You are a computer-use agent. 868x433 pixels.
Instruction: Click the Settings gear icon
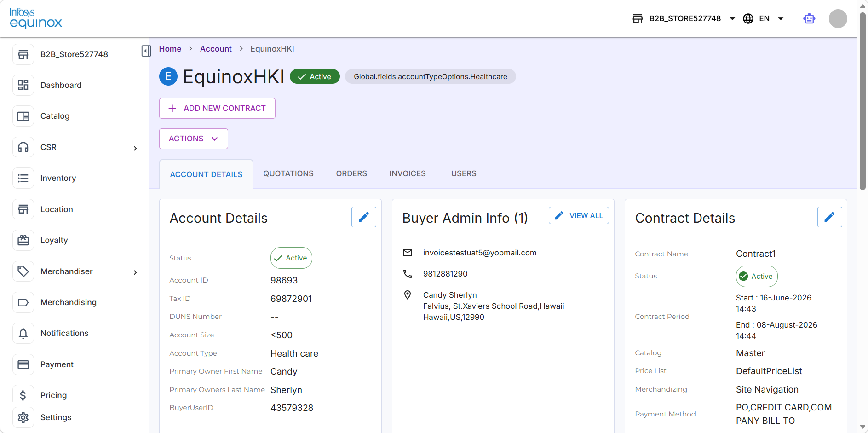coord(23,417)
